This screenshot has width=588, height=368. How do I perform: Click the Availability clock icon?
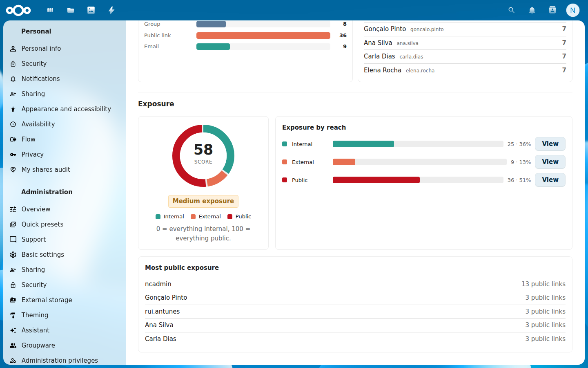(x=13, y=124)
